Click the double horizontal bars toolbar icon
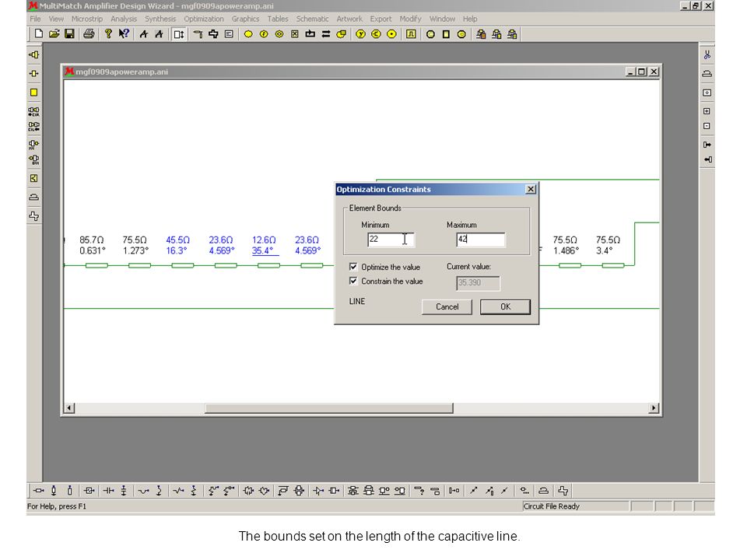This screenshot has width=747, height=560. tap(326, 33)
